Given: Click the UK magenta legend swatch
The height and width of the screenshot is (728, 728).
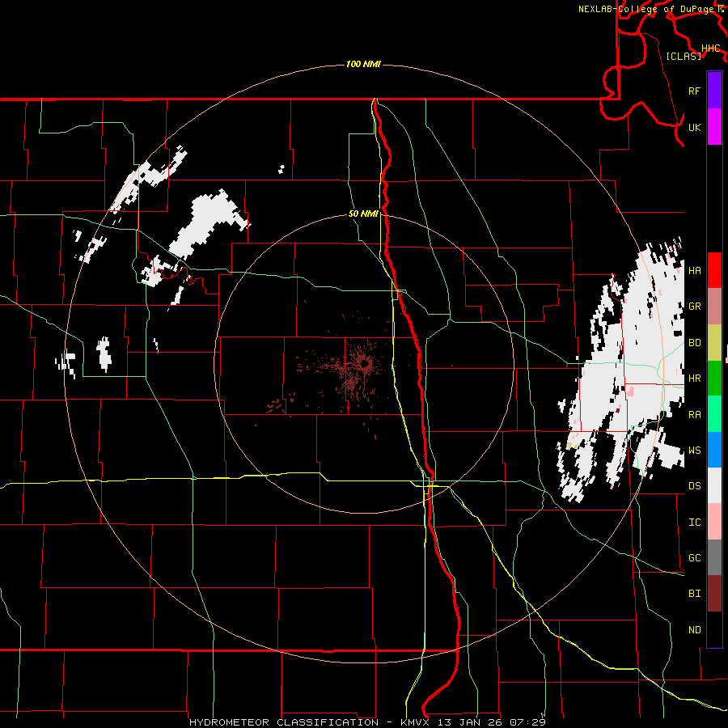Looking at the screenshot, I should tap(714, 127).
